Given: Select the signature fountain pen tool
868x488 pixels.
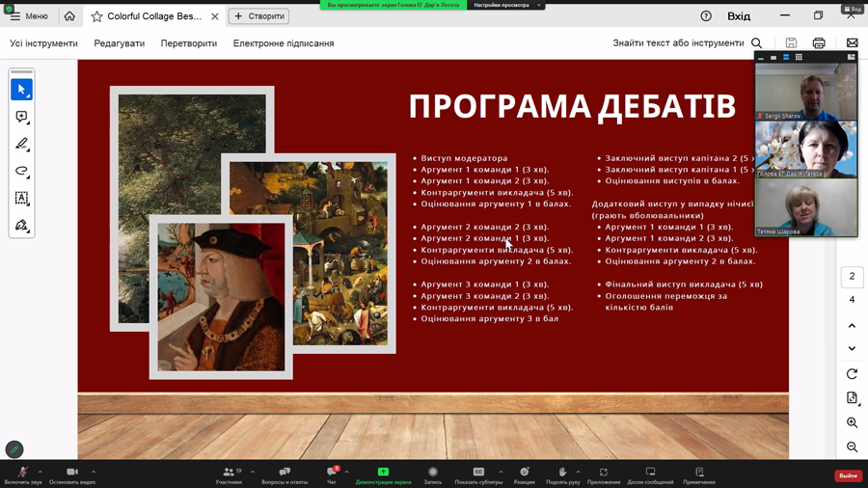Looking at the screenshot, I should click(21, 225).
